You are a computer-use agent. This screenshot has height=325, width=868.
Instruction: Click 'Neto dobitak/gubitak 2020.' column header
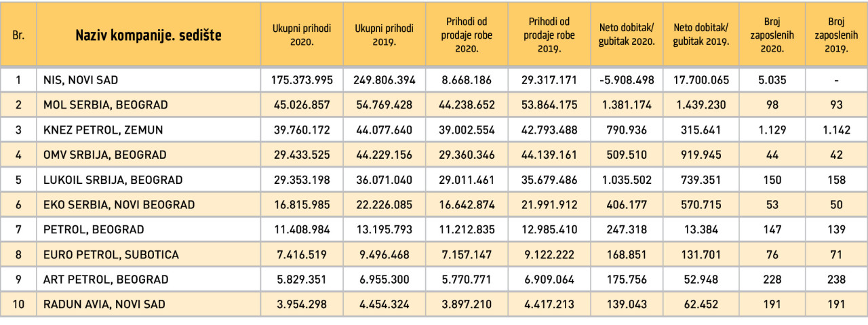tap(627, 35)
